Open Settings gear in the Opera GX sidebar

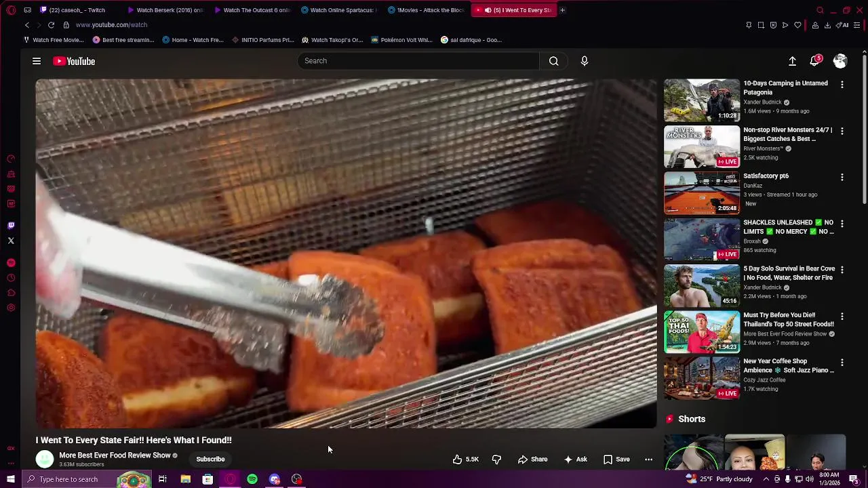[11, 308]
